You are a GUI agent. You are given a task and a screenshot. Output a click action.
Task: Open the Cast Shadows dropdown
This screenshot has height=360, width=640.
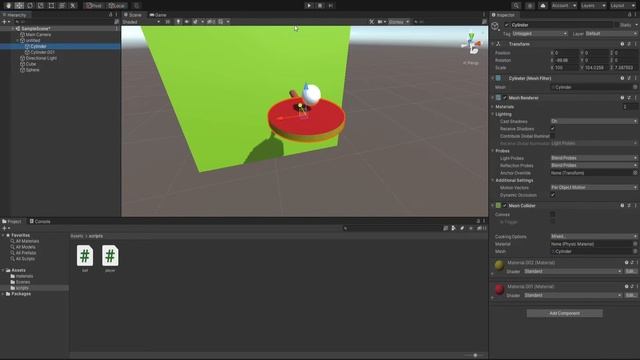pos(593,121)
